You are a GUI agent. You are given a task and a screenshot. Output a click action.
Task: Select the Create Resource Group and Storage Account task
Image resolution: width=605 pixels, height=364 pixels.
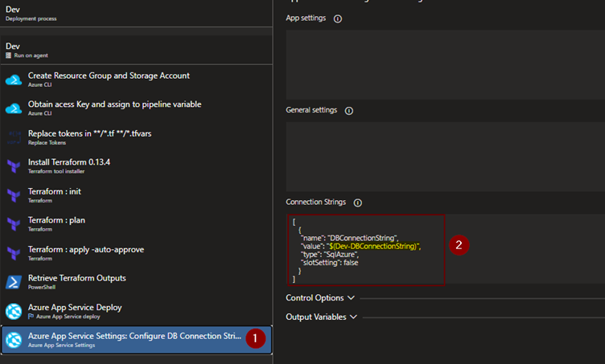click(137, 80)
